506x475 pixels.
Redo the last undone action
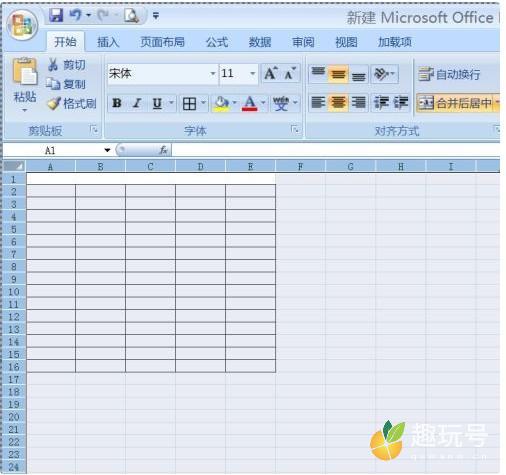click(103, 15)
